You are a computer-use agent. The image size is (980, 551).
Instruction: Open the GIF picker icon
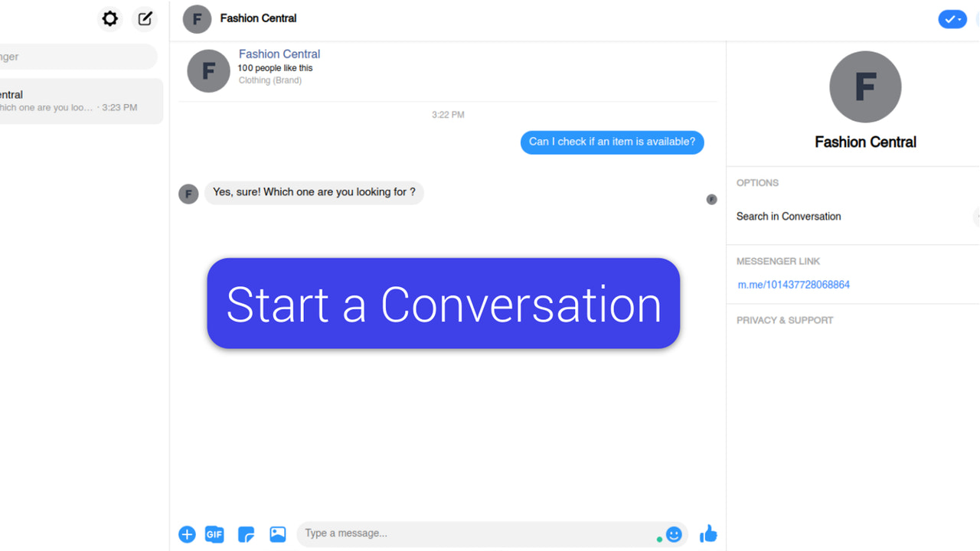click(214, 533)
